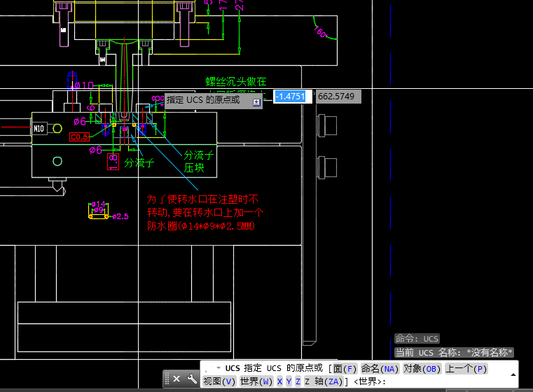This screenshot has width=533, height=392.
Task: Open the recent commands dropdown arrow
Action: pos(219,368)
